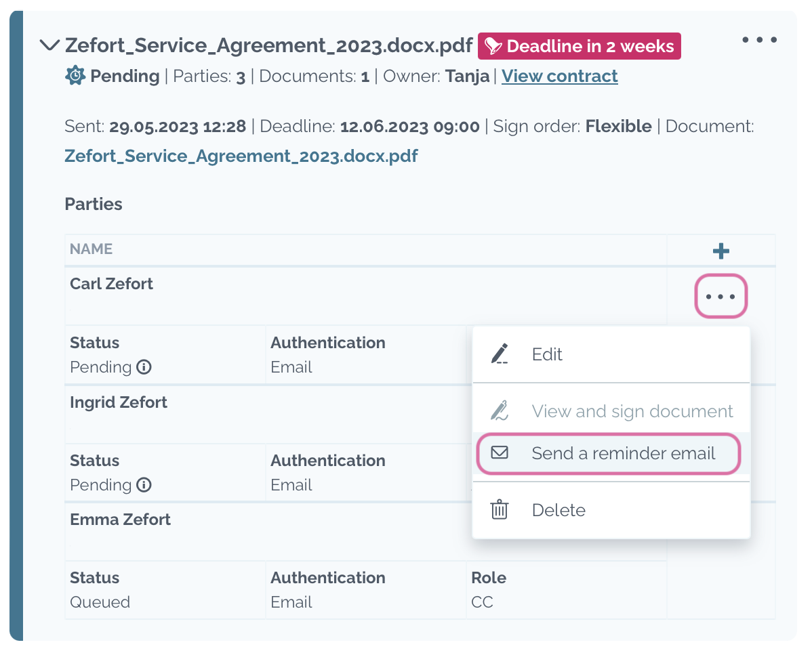
Task: Click the Queued status of Emma Zefort
Action: coord(100,602)
